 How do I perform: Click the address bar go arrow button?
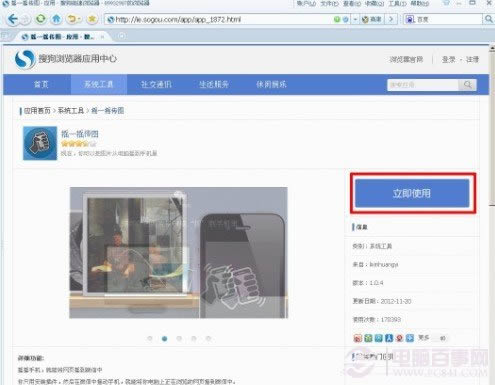391,19
